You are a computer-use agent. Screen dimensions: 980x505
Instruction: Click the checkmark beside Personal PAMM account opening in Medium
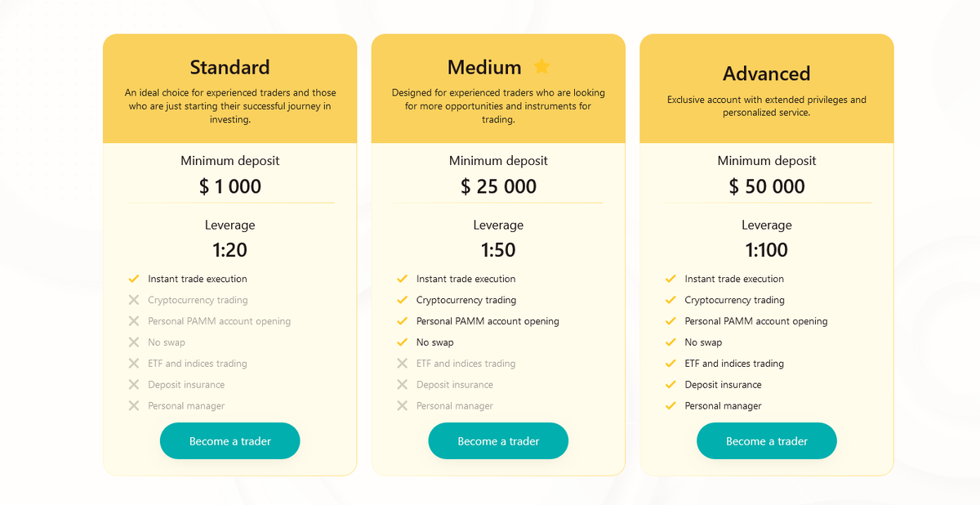(402, 321)
